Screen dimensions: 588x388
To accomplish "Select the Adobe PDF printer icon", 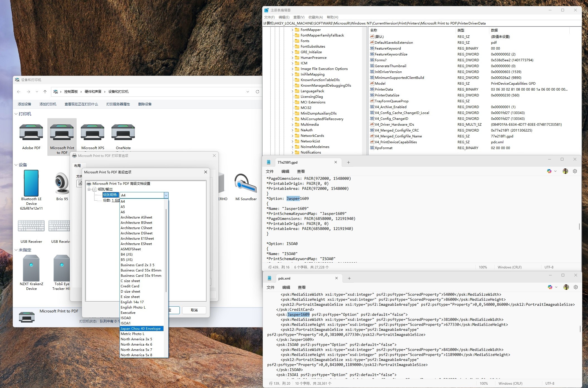I will (31, 133).
